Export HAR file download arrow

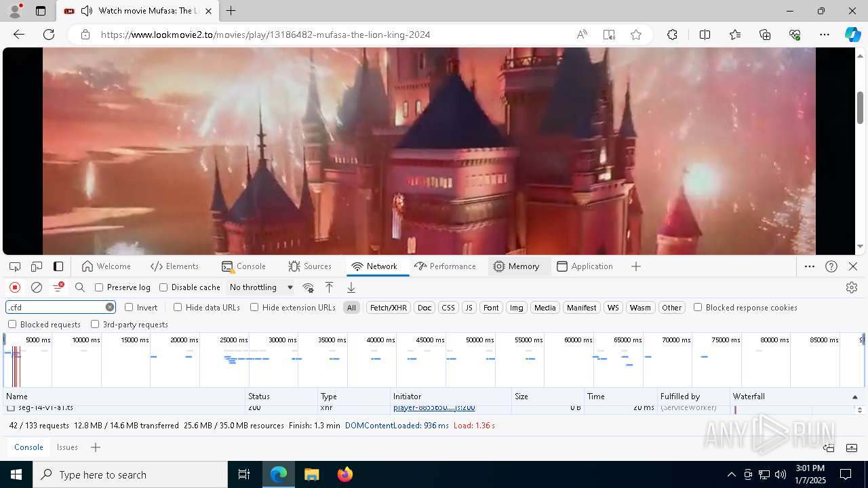(x=351, y=287)
